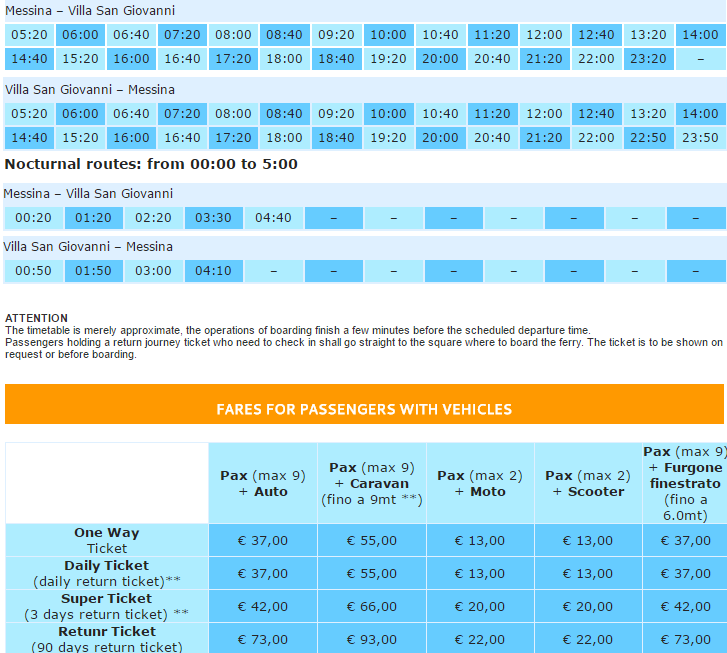The height and width of the screenshot is (653, 727).
Task: Select the One Way Ticket row label
Action: pos(107,540)
